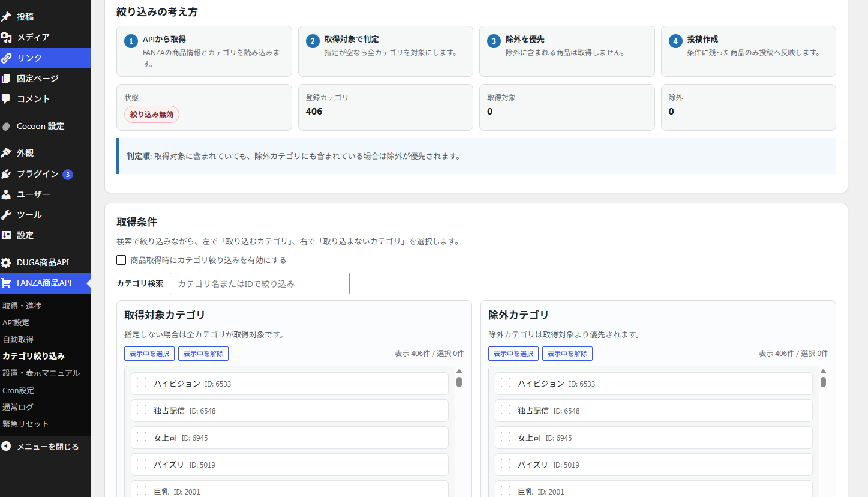Click the circle icon beside Cocoon 設定
The image size is (868, 497).
tap(6, 127)
